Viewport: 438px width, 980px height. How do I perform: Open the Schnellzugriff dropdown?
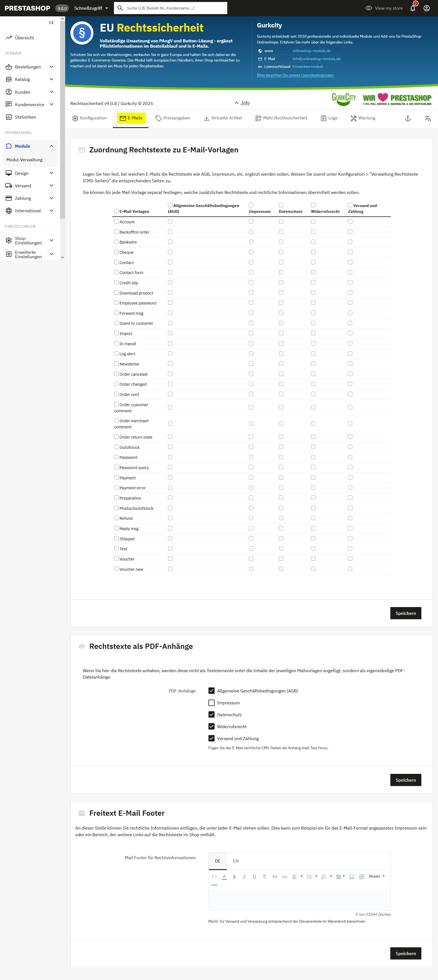click(x=91, y=8)
